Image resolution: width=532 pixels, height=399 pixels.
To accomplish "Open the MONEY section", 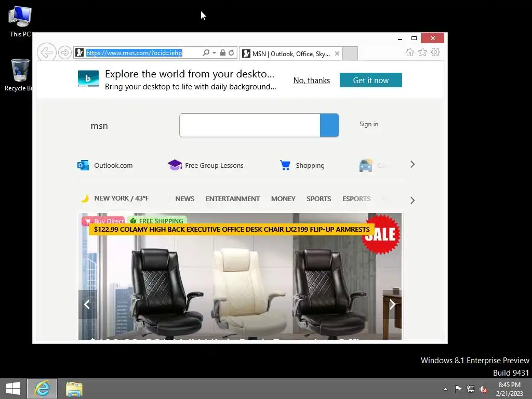I will coord(283,199).
